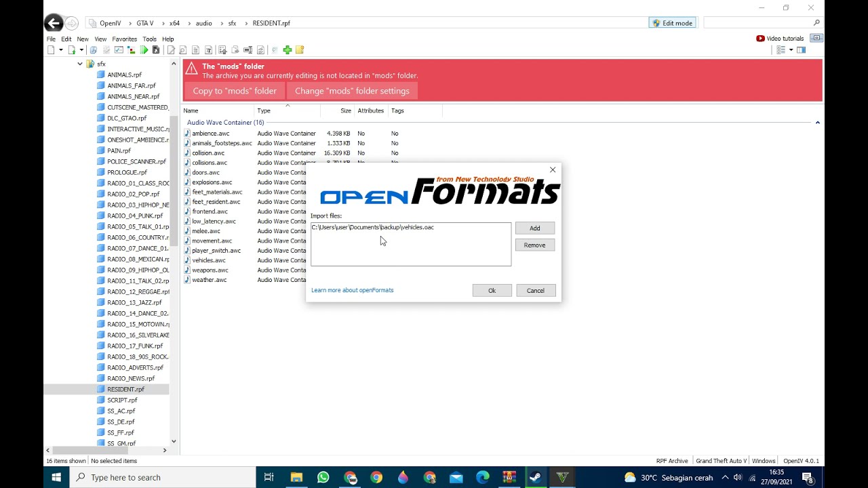Viewport: 868px width, 488px height.
Task: Select RESIDENT.rpf in the tree
Action: [x=125, y=390]
